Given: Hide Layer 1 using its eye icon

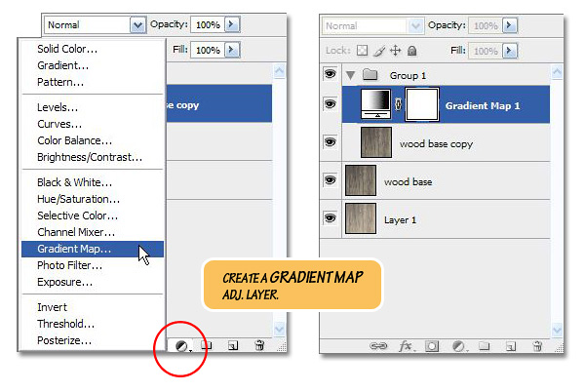Looking at the screenshot, I should click(330, 217).
